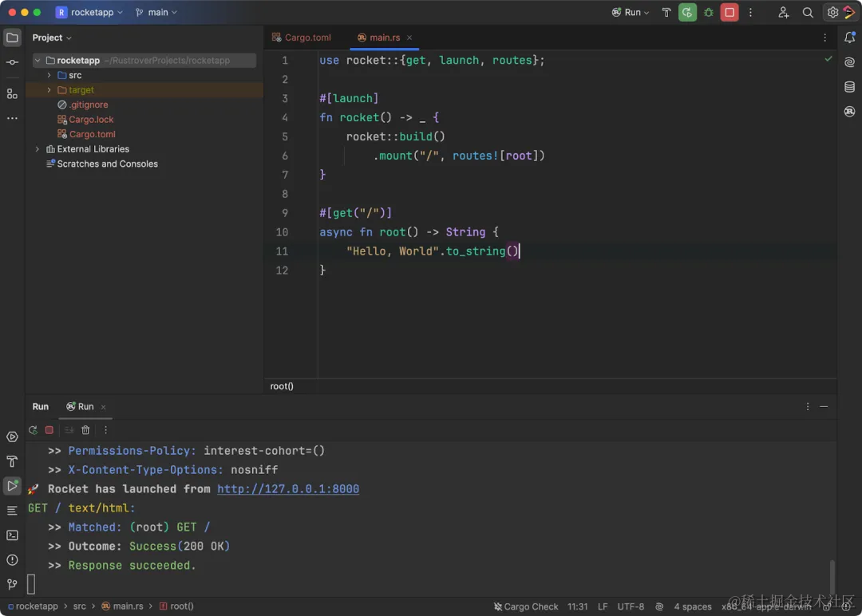Image resolution: width=862 pixels, height=616 pixels.
Task: Open the Commit tool window icon
Action: pyautogui.click(x=12, y=62)
